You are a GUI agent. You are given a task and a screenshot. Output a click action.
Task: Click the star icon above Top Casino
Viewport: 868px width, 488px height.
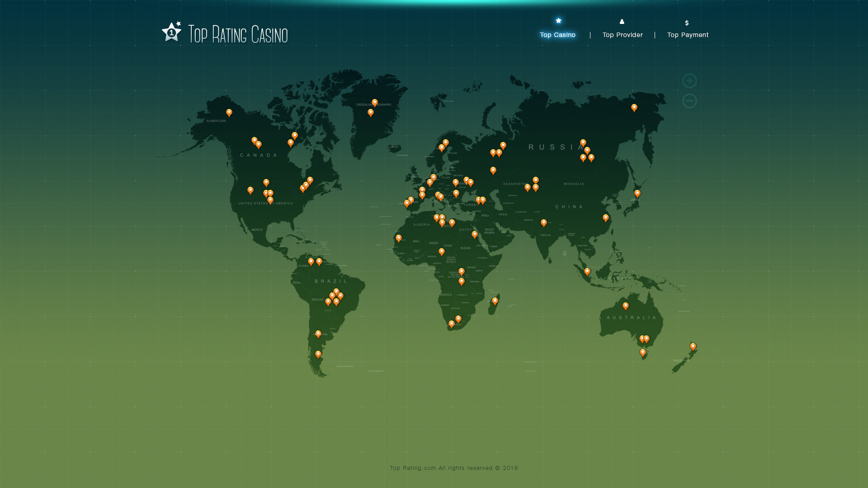point(558,21)
